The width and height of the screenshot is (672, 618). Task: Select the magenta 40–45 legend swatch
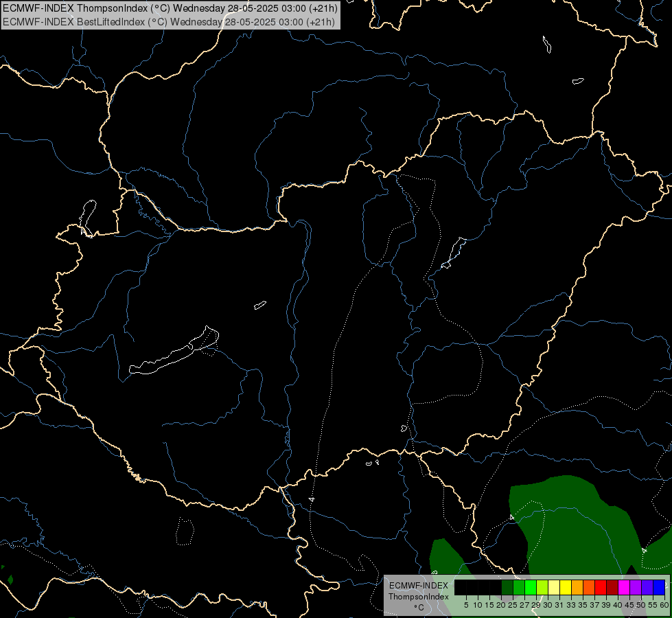point(624,587)
